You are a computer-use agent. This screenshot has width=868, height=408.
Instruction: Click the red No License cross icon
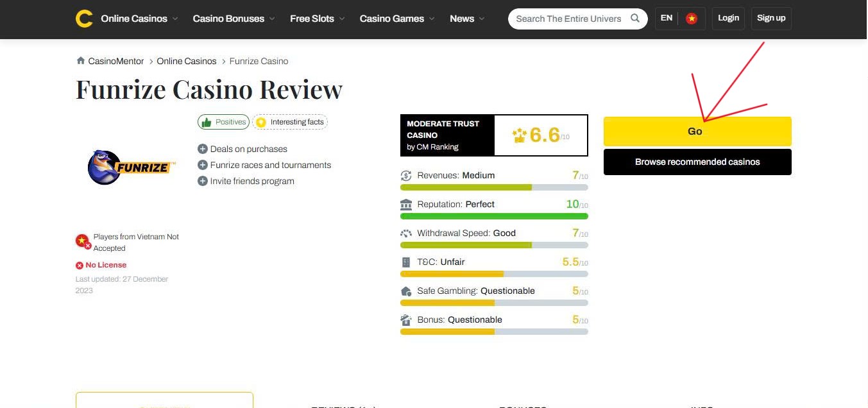[80, 265]
